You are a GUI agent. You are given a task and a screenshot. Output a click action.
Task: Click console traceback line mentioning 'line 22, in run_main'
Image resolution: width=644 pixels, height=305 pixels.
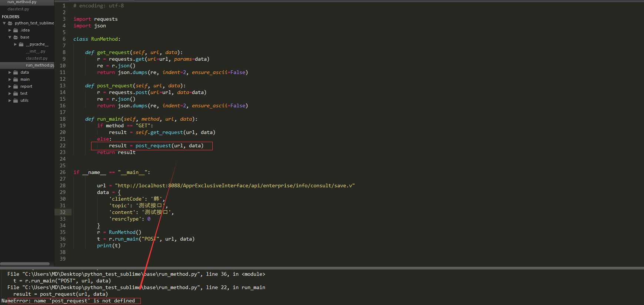click(x=136, y=288)
